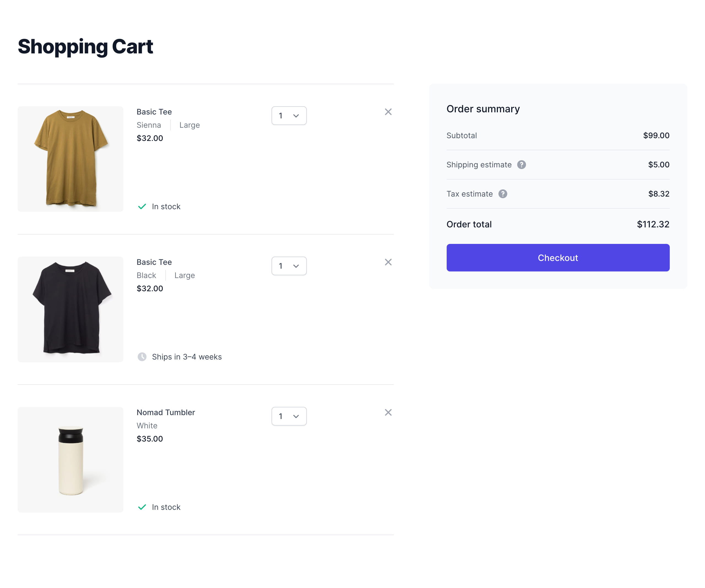
Task: Click the green checkmark for Nomad Tumbler stock
Action: pyautogui.click(x=142, y=507)
